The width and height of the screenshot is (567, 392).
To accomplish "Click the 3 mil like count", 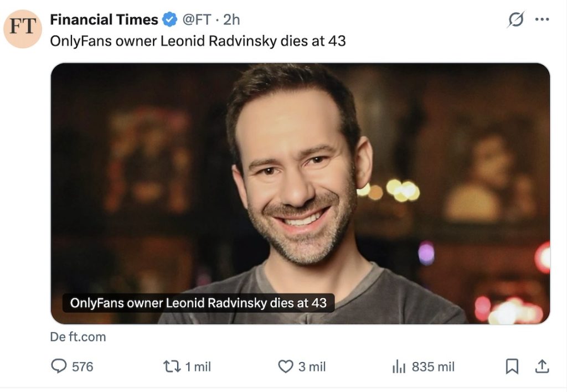I will [x=312, y=367].
